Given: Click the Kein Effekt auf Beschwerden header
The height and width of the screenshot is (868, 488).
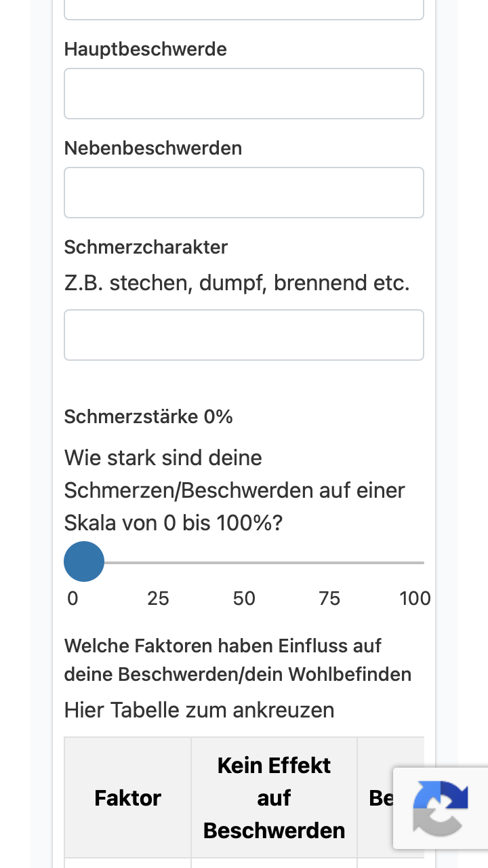Looking at the screenshot, I should pos(274,797).
